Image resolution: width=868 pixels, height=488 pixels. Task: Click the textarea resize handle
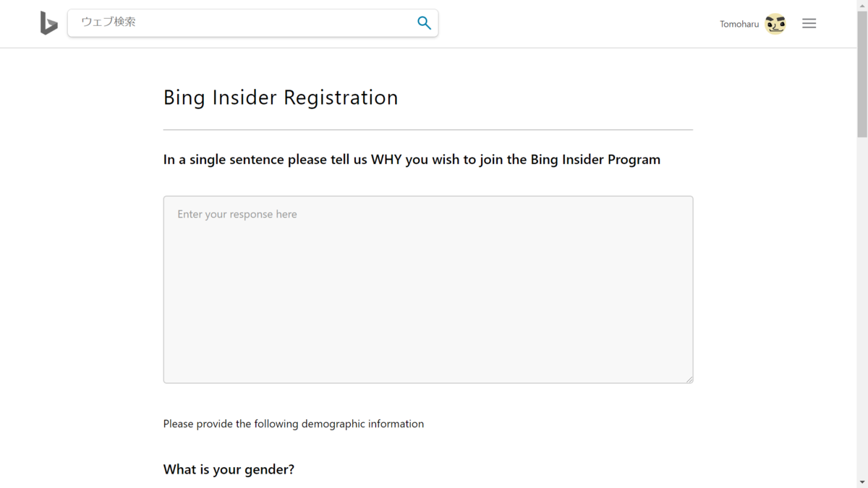689,379
